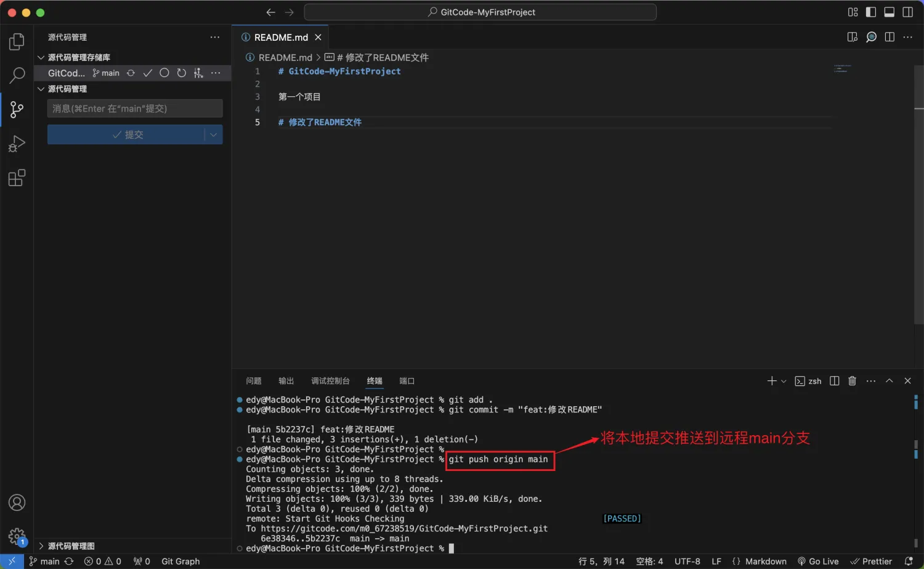Open the commit button dropdown arrow

coord(213,134)
